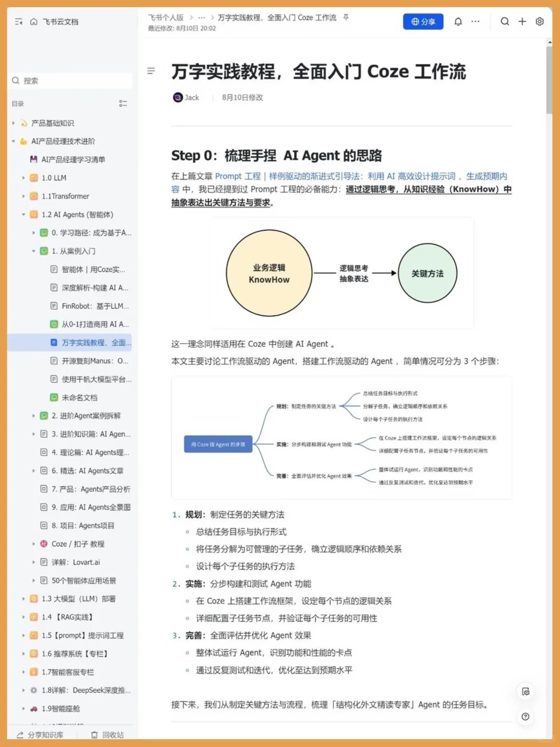Click the vertical scrollbar thumb
Screen dimensions: 560x747
point(549,79)
